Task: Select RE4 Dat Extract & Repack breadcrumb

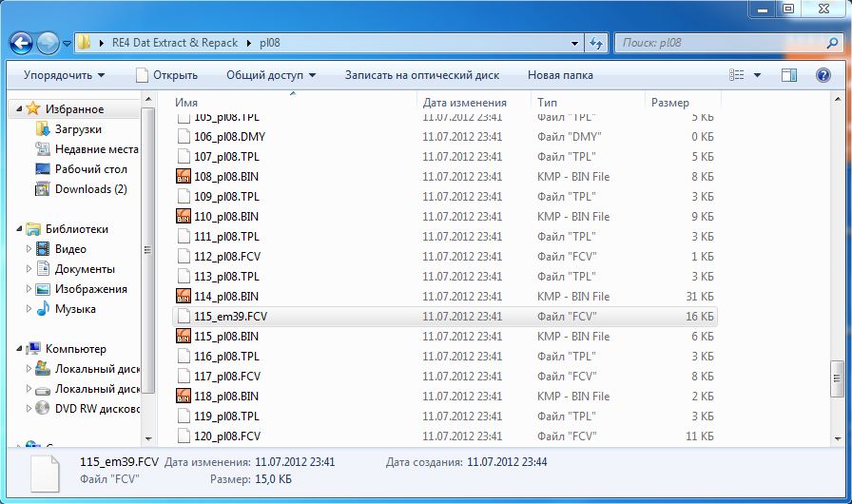Action: tap(174, 43)
